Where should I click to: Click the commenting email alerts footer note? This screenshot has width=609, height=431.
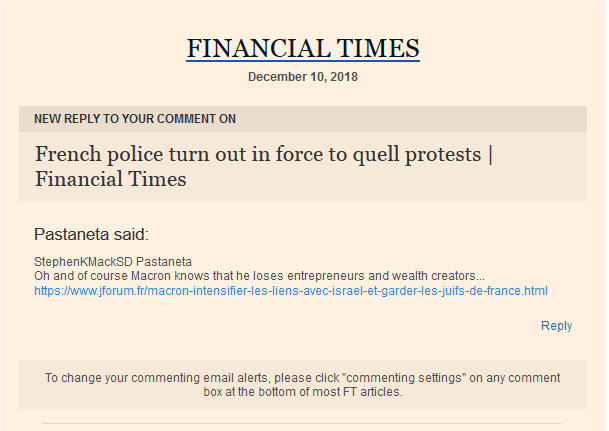tap(302, 385)
